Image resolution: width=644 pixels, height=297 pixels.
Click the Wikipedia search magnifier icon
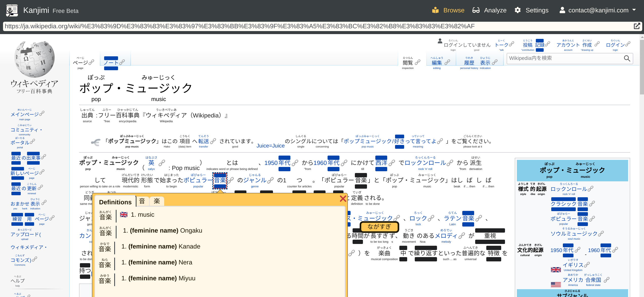tap(627, 59)
